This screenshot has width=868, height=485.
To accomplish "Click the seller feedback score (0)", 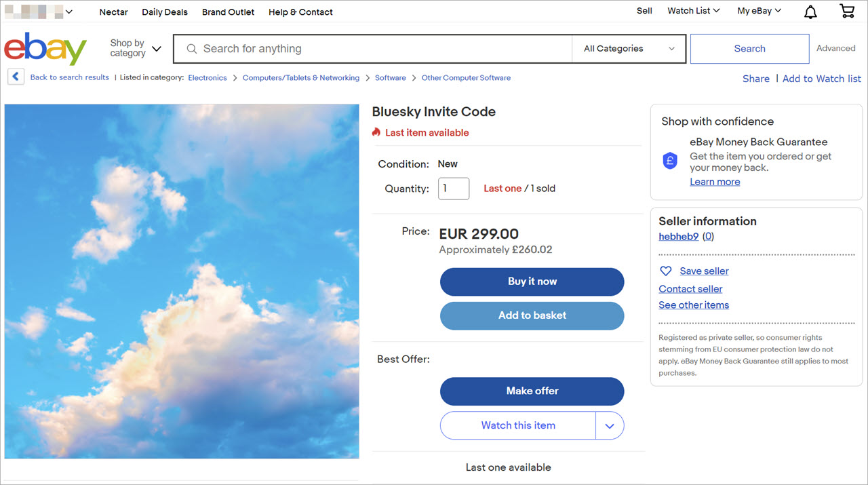I will click(708, 237).
